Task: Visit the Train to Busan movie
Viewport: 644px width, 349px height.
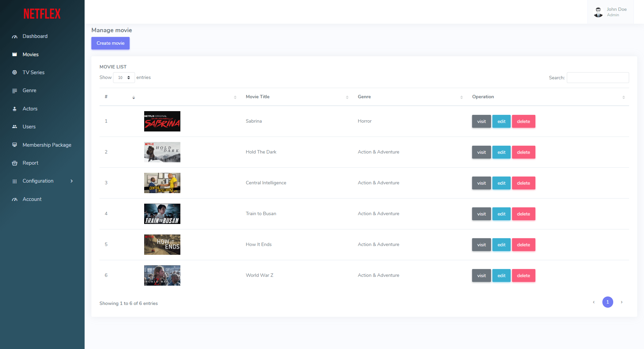Action: (481, 214)
